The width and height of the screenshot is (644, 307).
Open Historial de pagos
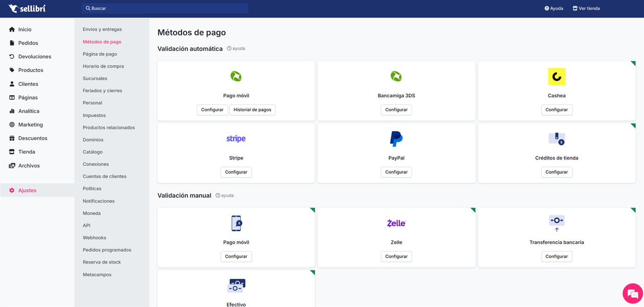pyautogui.click(x=252, y=110)
